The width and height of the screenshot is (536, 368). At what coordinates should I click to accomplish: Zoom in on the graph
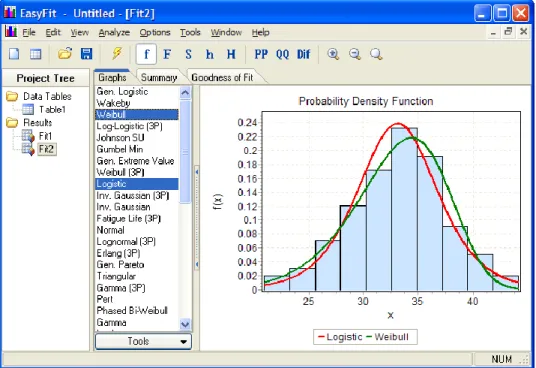coord(333,54)
